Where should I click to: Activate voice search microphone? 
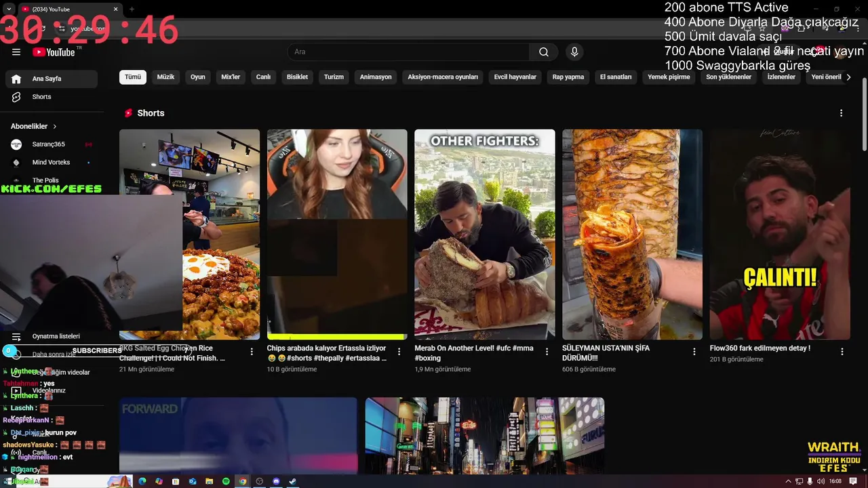(x=574, y=52)
